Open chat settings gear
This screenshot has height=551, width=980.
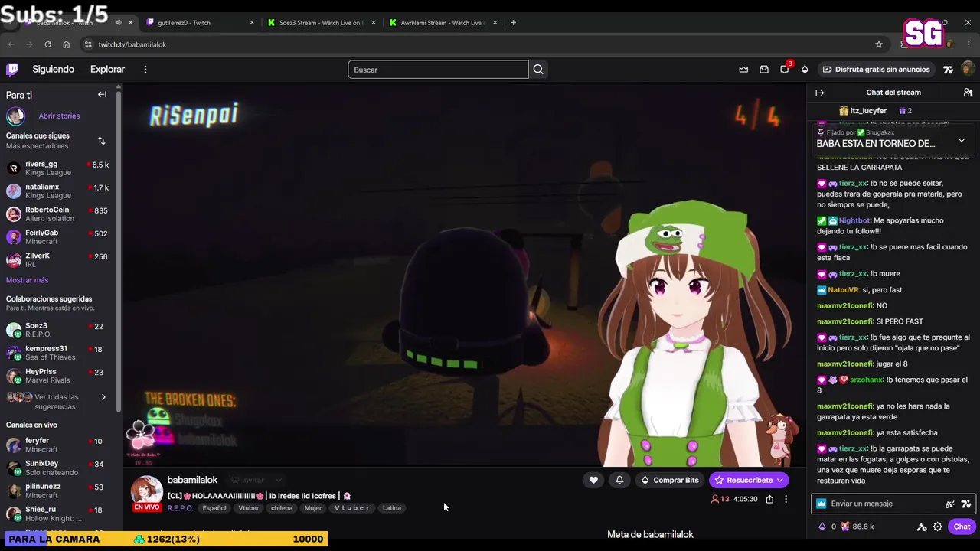pos(938,527)
